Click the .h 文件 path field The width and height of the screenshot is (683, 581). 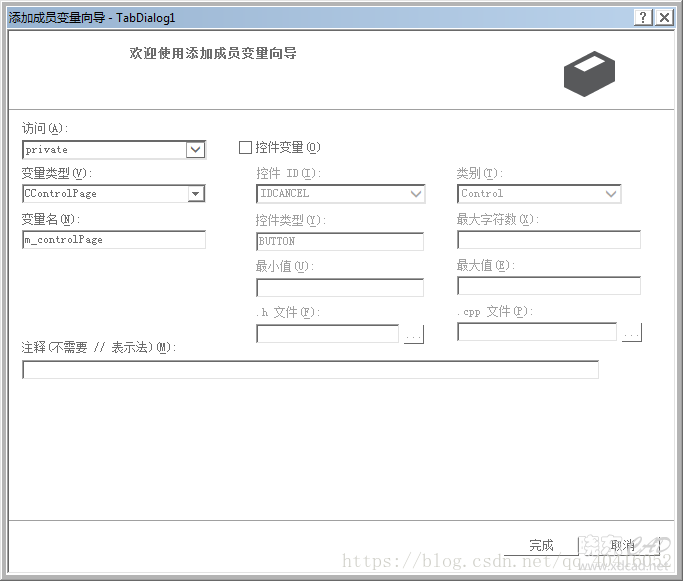pyautogui.click(x=328, y=334)
